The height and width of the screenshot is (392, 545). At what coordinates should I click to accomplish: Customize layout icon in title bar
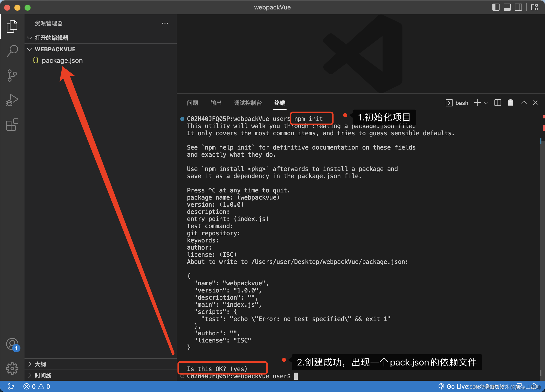pyautogui.click(x=534, y=7)
